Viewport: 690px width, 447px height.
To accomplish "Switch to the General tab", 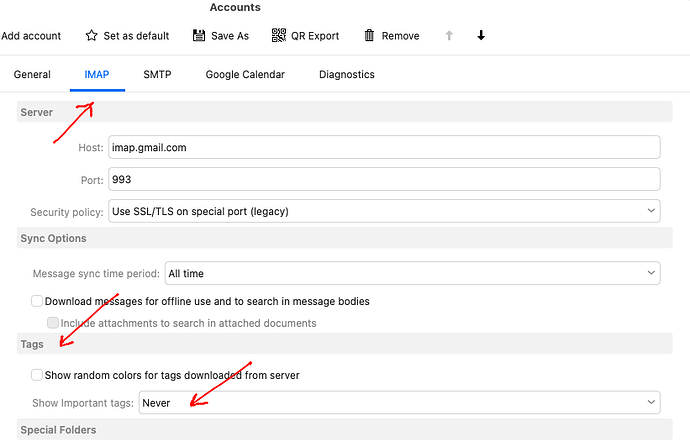I will pyautogui.click(x=32, y=75).
